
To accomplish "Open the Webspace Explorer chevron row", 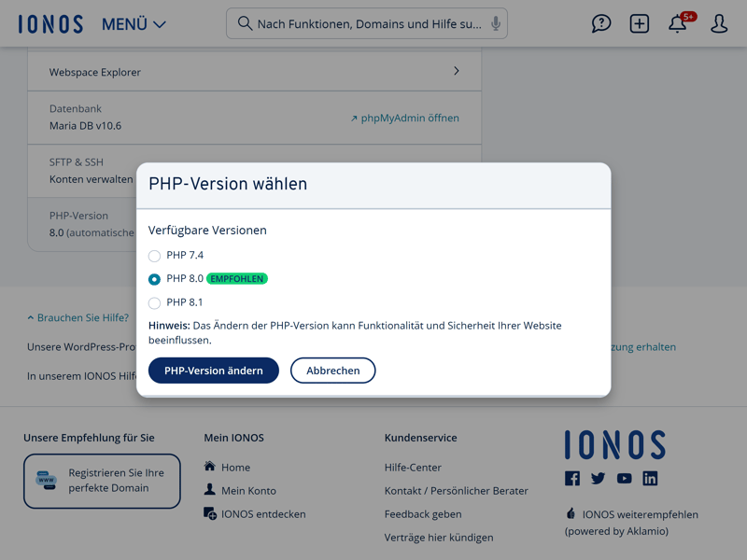I will (x=254, y=72).
